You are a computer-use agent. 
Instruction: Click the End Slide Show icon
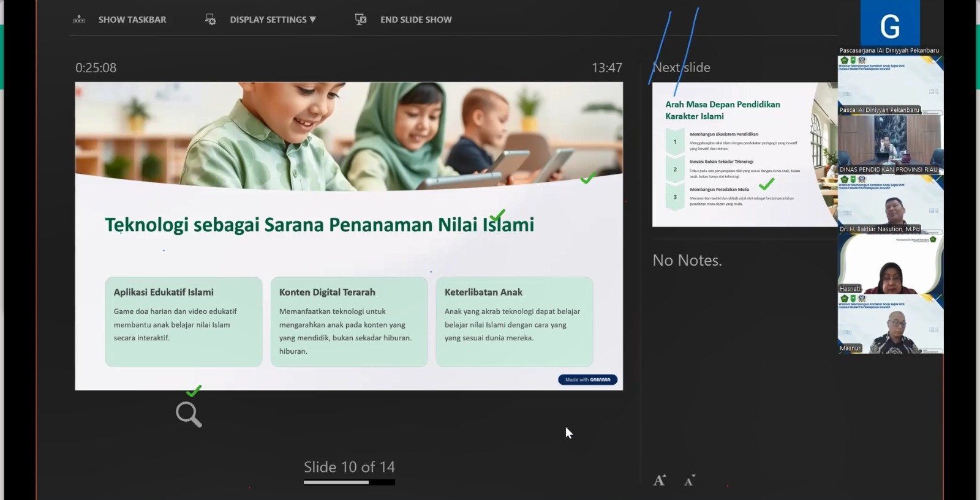[x=361, y=20]
